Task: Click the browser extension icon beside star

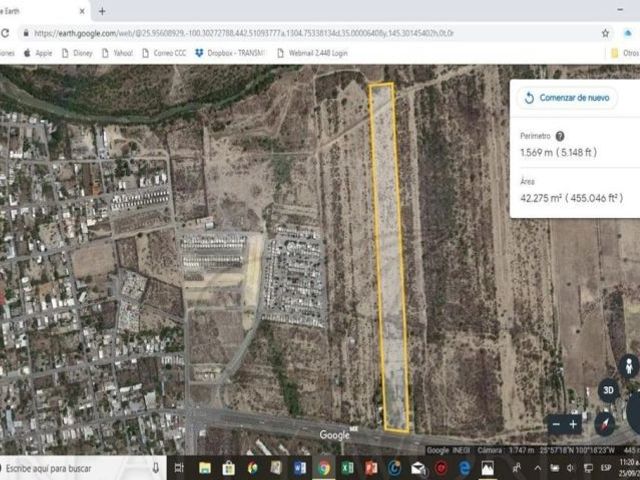Action: 628,33
